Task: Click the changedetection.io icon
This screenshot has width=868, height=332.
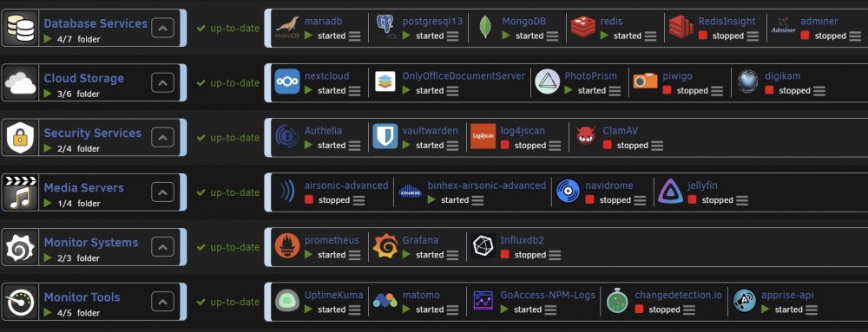Action: pyautogui.click(x=616, y=301)
